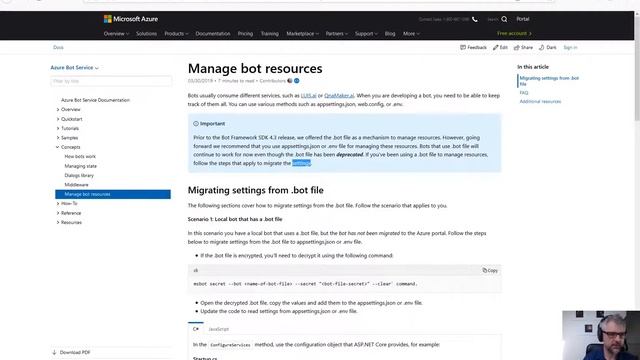Image resolution: width=640 pixels, height=360 pixels.
Task: Click the Download PDF icon
Action: click(54, 352)
